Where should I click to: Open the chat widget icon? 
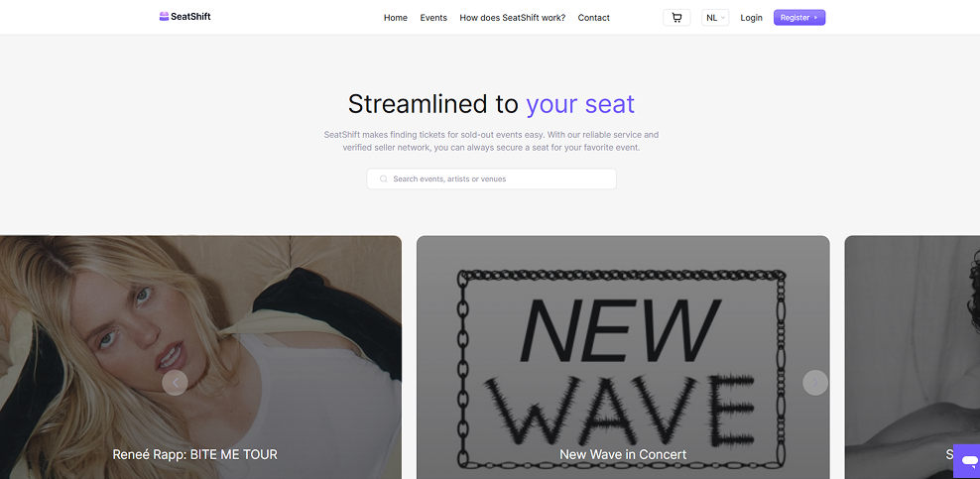point(969,461)
